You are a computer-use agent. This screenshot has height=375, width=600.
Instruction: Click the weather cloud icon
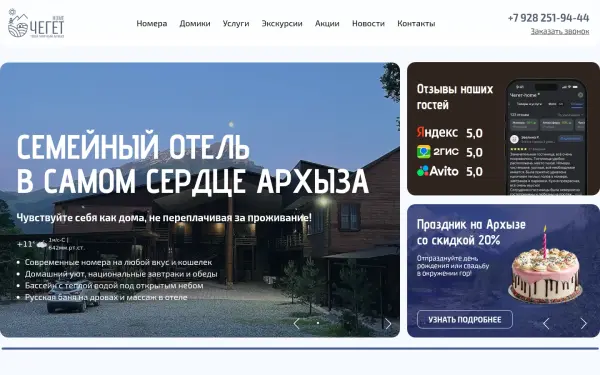41,244
